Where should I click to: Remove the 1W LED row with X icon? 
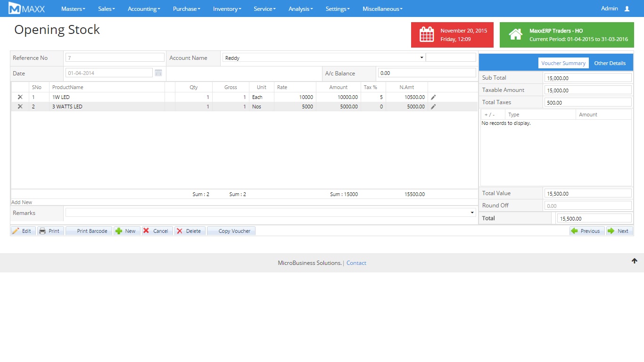click(20, 97)
